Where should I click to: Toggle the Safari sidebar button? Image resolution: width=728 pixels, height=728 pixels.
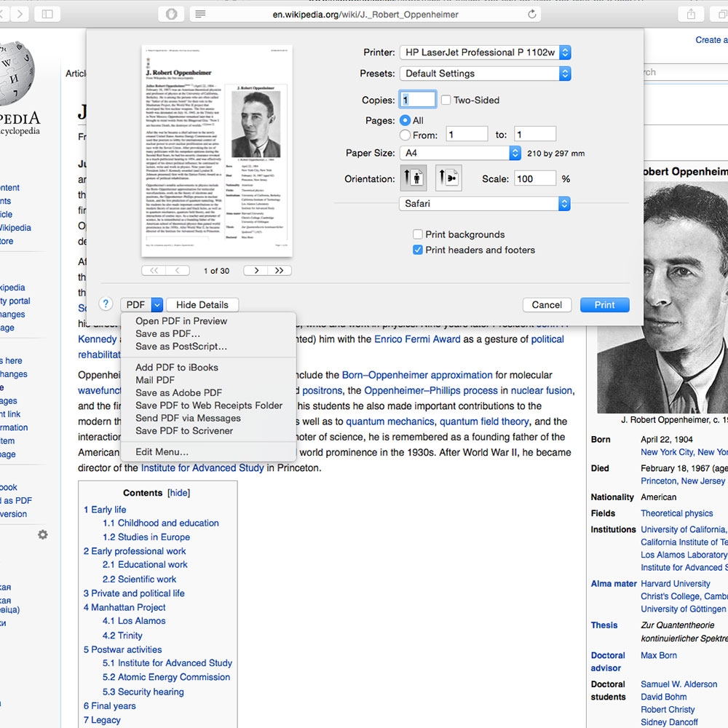(x=47, y=14)
